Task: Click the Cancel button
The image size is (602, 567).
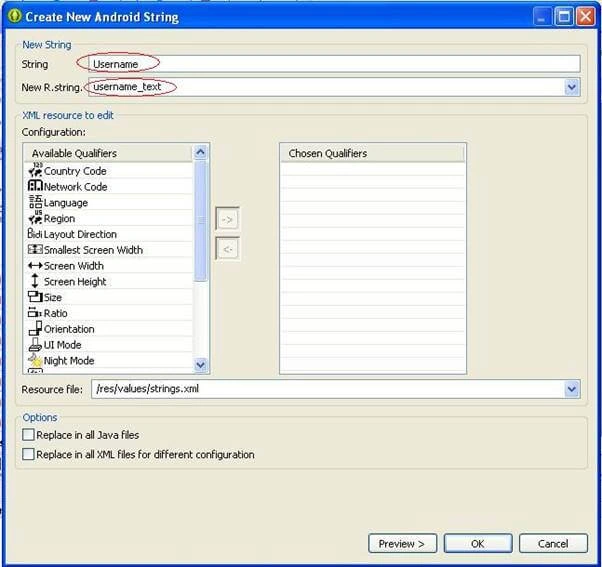Action: pyautogui.click(x=553, y=544)
